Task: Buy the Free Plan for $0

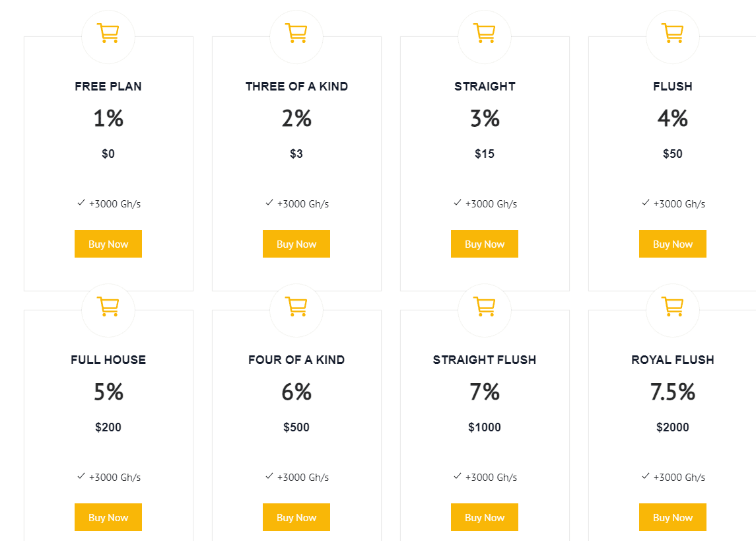Action: 108,244
